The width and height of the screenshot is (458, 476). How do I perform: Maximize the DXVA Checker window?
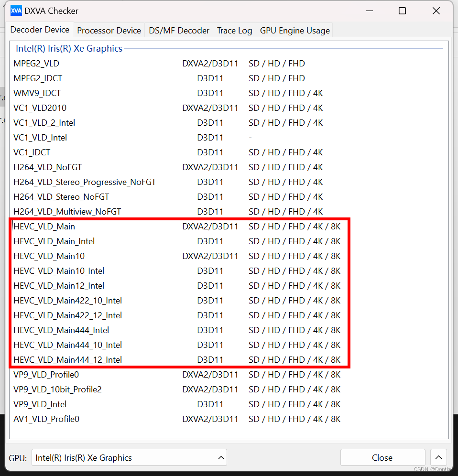point(402,11)
